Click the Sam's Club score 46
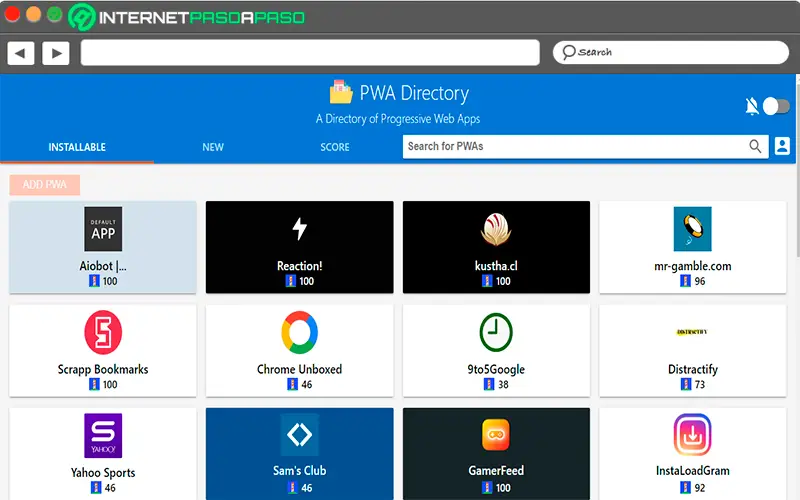The image size is (800, 500). click(x=307, y=488)
